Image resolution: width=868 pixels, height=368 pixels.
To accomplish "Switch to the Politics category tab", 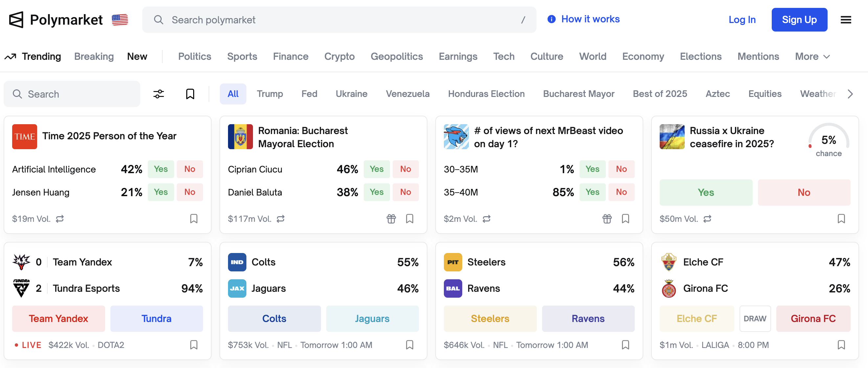I will (194, 57).
